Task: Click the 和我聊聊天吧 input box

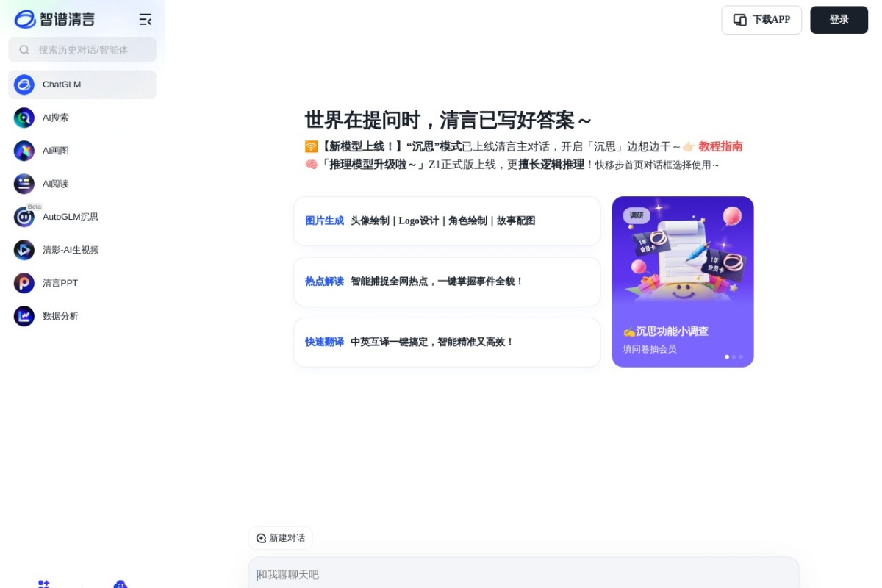Action: tap(523, 575)
